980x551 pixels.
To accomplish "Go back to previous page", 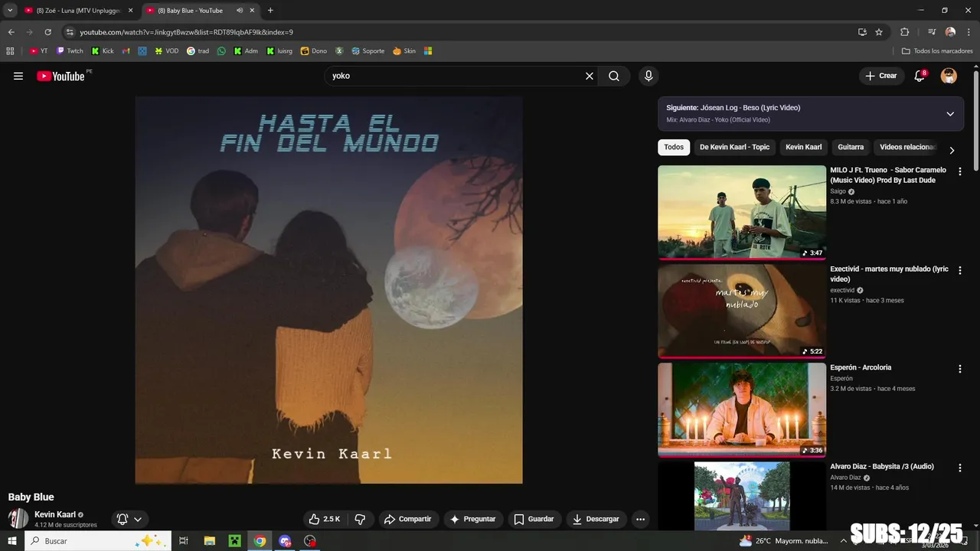I will [x=11, y=32].
